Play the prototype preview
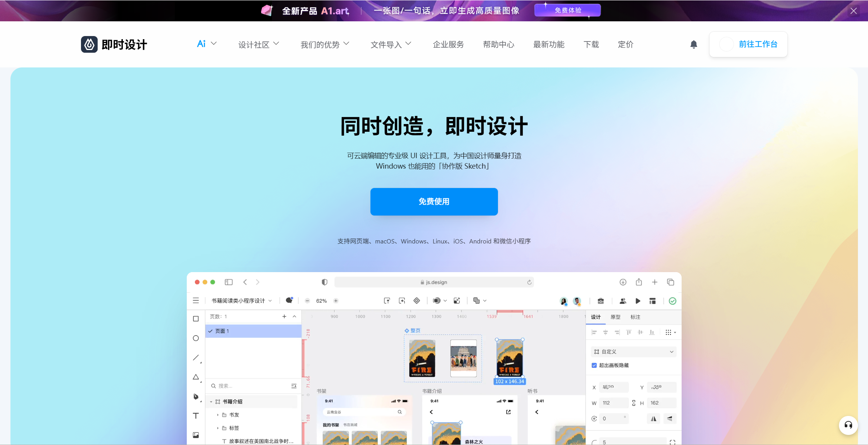 coord(638,301)
